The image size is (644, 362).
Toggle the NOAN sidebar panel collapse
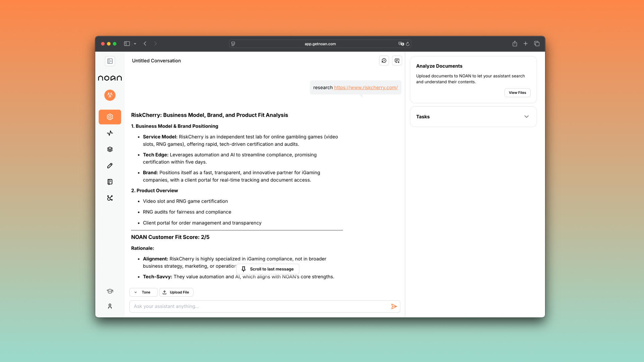(x=110, y=61)
